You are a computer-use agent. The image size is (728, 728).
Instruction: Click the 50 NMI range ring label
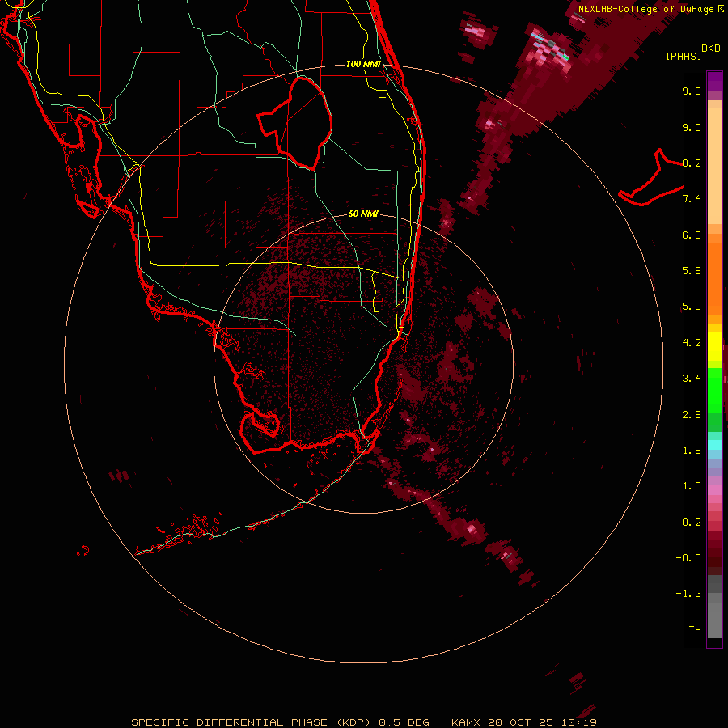(x=363, y=214)
